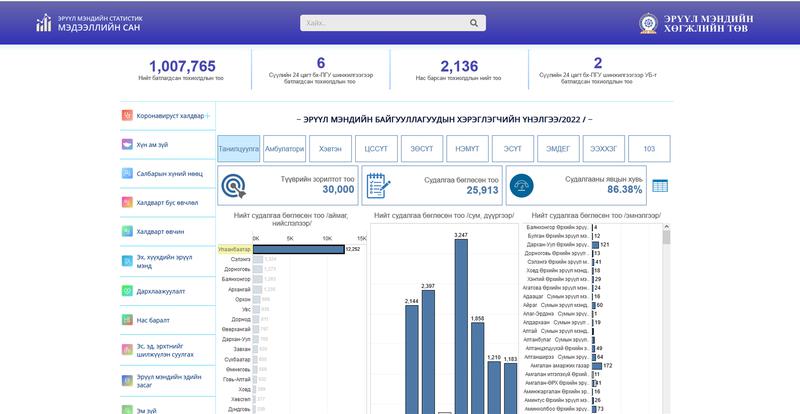Open the Нас баралт link
Image resolution: width=800 pixels, height=414 pixels.
tap(153, 321)
